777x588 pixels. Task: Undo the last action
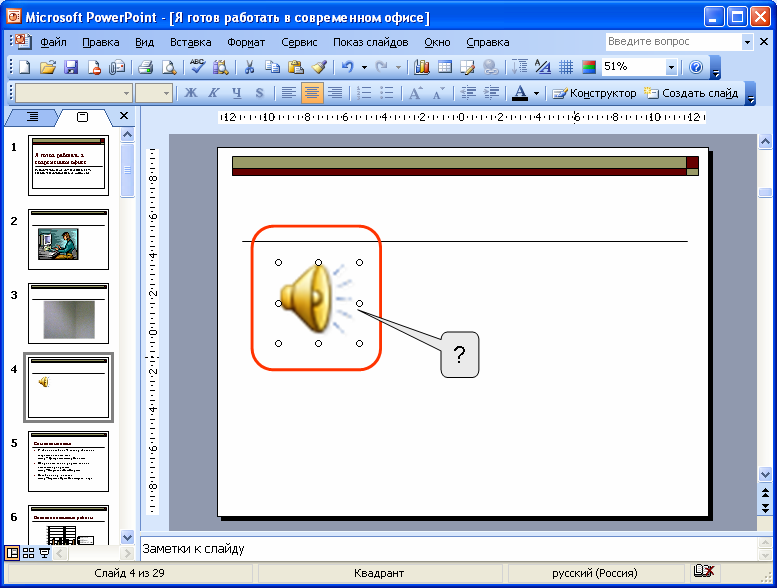(348, 67)
